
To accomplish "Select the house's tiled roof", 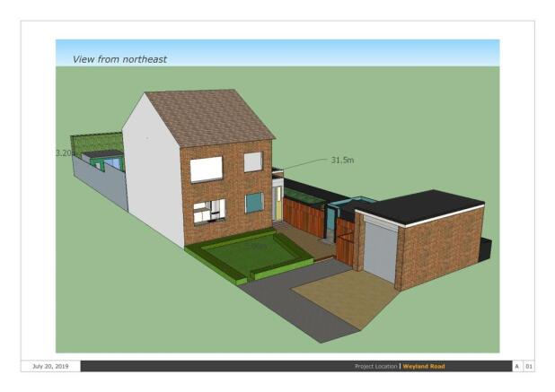I will (x=210, y=118).
